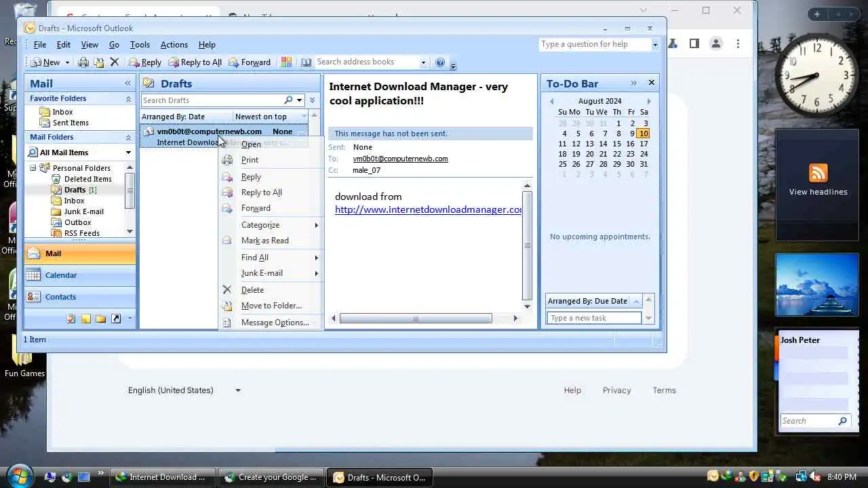The width and height of the screenshot is (868, 488).
Task: Click the Privacy link on the Chrome page
Action: point(616,390)
